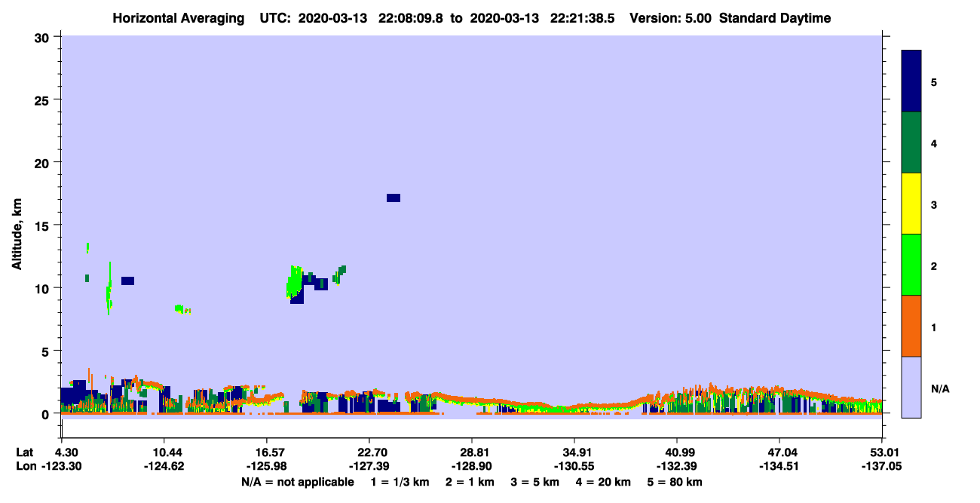This screenshot has height=503, width=980.
Task: Click the latitude value 16.57
Action: click(266, 452)
